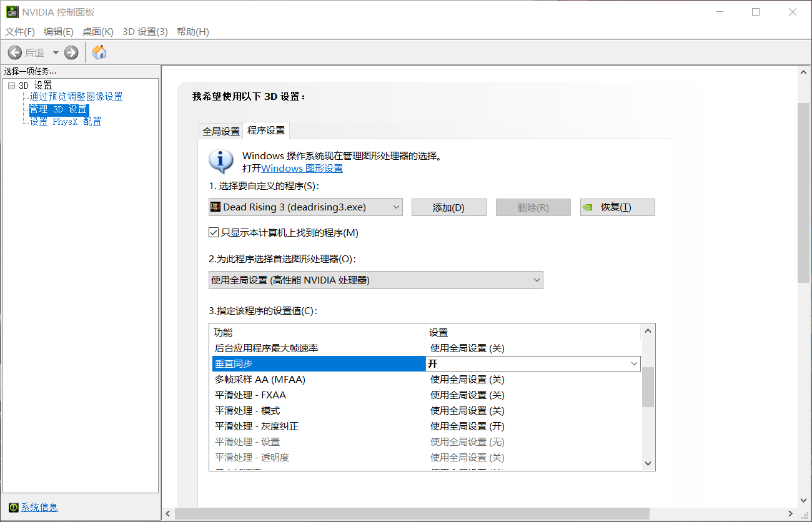Toggle 只显示本计算机上找到的程序 checkbox
Image resolution: width=812 pixels, height=522 pixels.
[x=214, y=233]
